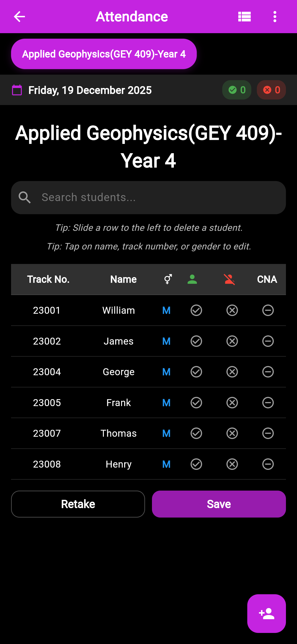This screenshot has height=644, width=297.
Task: Click the absent column header icon
Action: [229, 279]
